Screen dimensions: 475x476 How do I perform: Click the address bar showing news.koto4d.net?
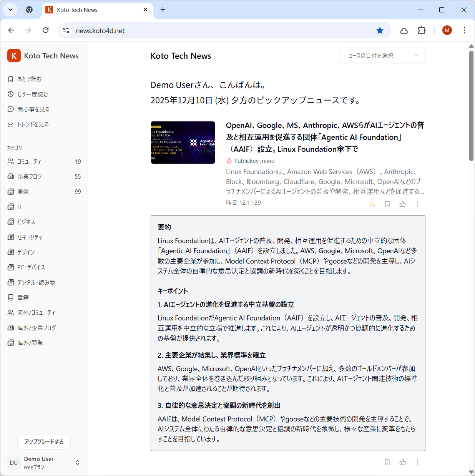tap(224, 30)
